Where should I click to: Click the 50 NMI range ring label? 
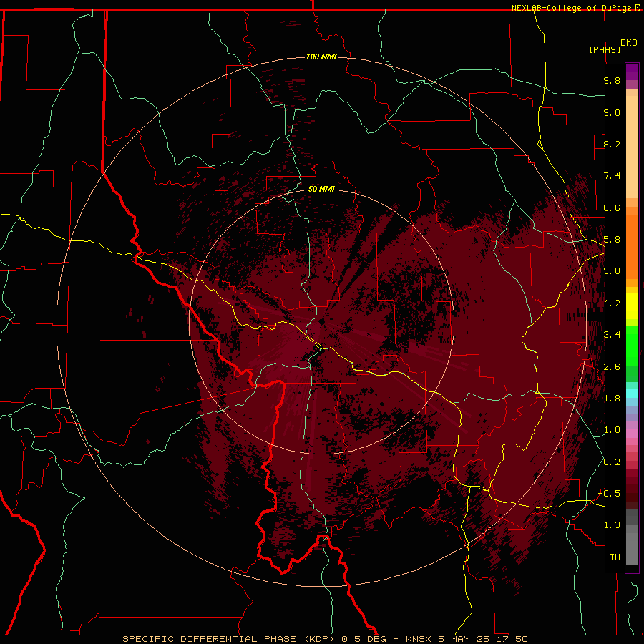(x=321, y=189)
